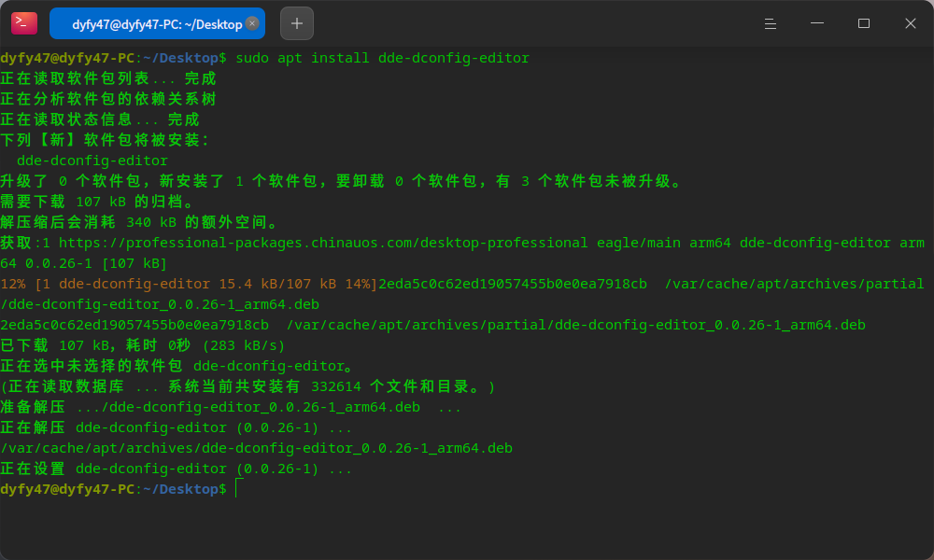
Task: Click line '已下载 107 kB，耗时 0秒 (283 kB/s)'
Action: (142, 345)
